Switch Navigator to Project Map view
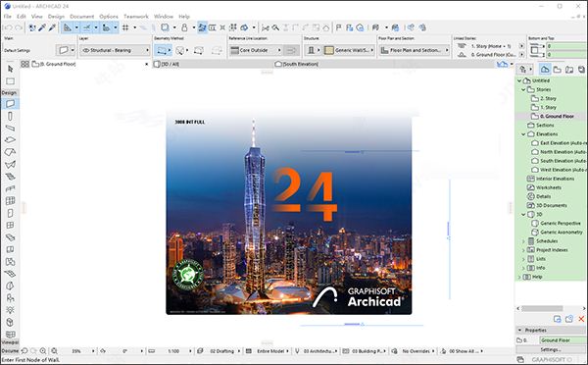 point(545,69)
